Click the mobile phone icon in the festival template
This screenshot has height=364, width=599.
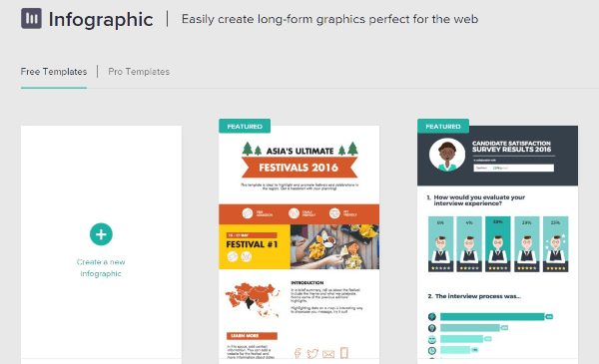tap(344, 353)
